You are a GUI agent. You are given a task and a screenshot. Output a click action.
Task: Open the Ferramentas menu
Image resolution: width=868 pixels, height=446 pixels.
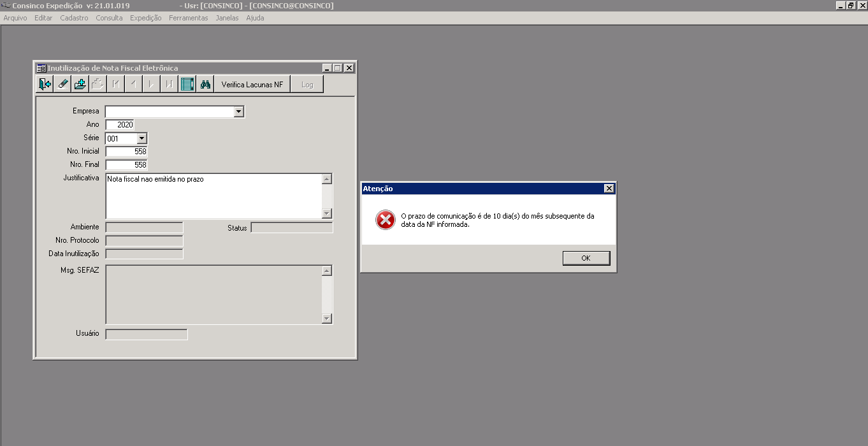tap(189, 18)
